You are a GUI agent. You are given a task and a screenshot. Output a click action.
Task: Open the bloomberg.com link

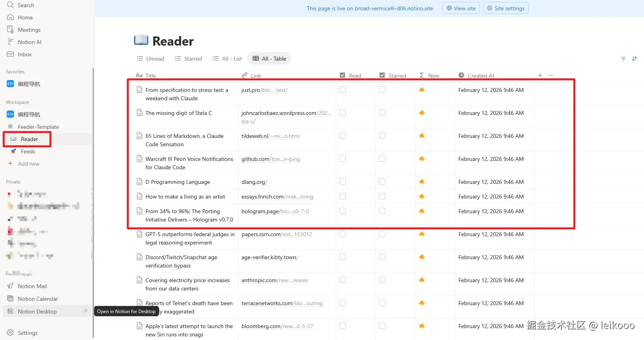pyautogui.click(x=277, y=326)
